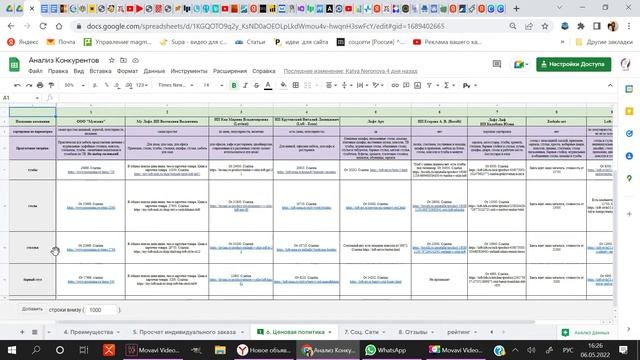Collapse the toolbar with up chevron

point(610,85)
